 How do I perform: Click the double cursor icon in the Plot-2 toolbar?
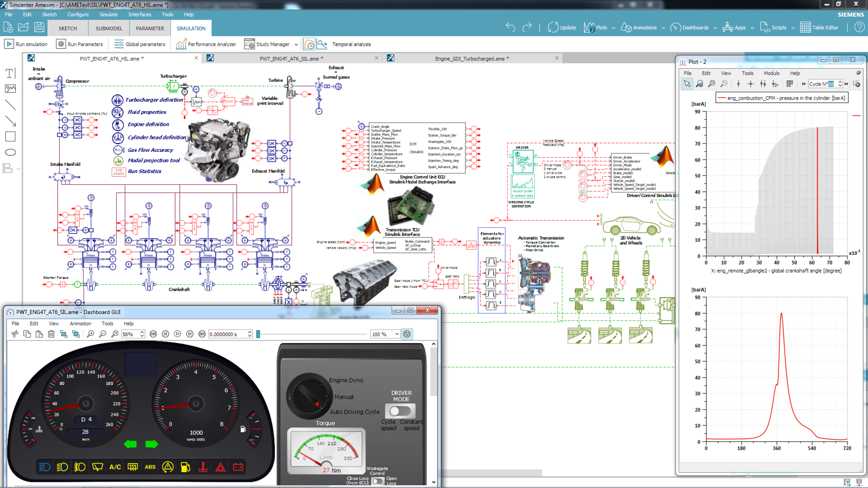click(x=763, y=84)
